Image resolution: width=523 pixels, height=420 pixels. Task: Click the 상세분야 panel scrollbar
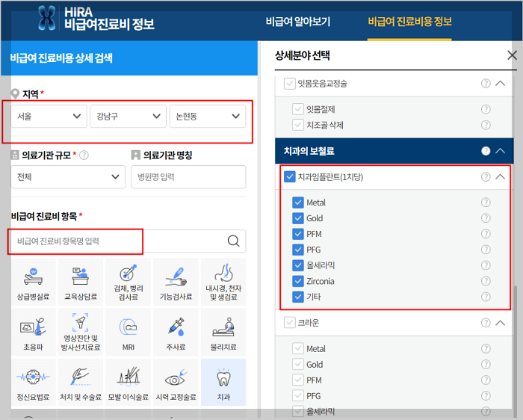pos(516,350)
